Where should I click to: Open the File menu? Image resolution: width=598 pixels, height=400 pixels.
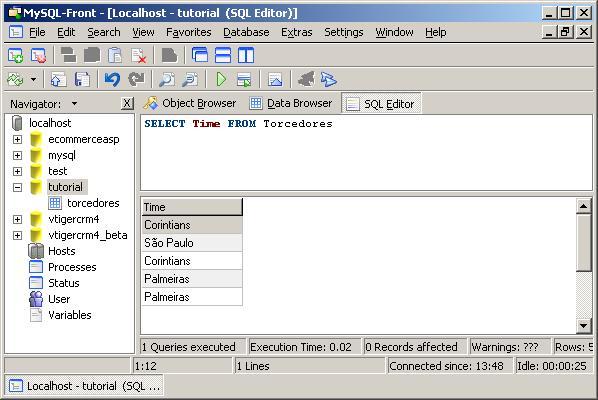(37, 32)
